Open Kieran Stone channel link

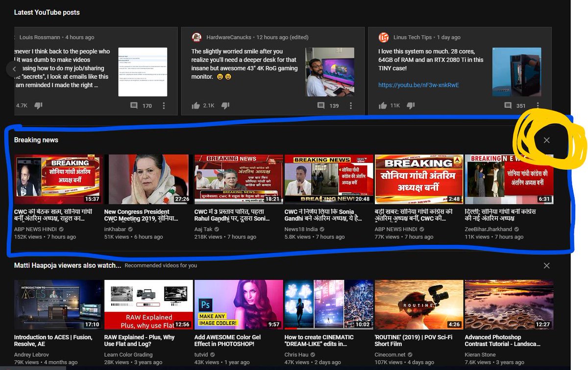pyautogui.click(x=480, y=354)
